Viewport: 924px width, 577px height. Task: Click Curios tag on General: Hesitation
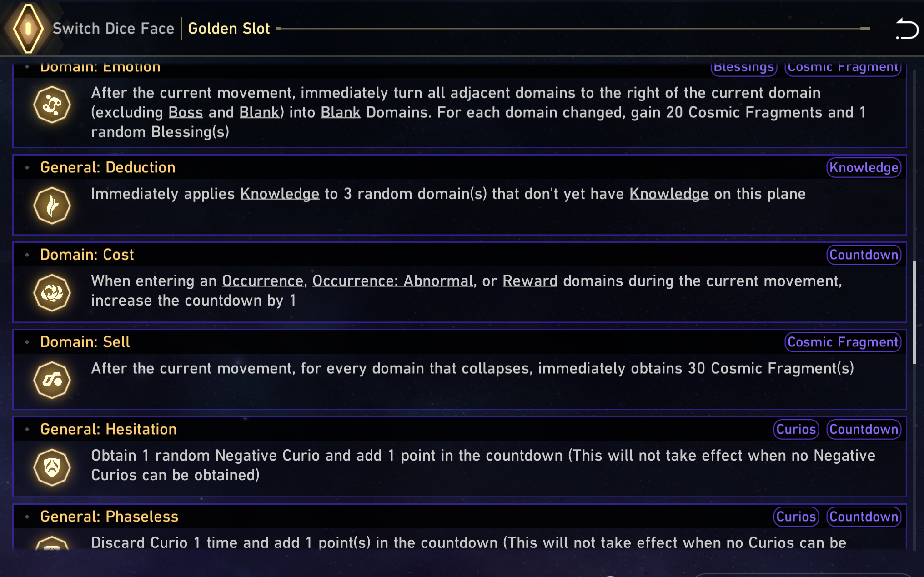click(796, 430)
